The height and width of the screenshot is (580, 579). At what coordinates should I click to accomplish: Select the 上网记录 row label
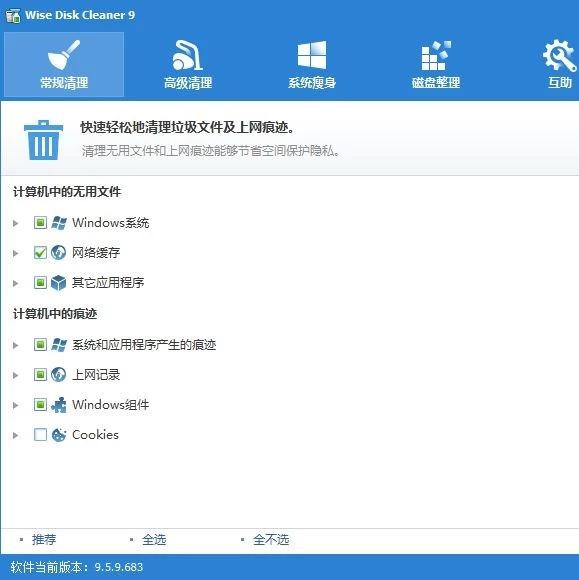point(96,375)
